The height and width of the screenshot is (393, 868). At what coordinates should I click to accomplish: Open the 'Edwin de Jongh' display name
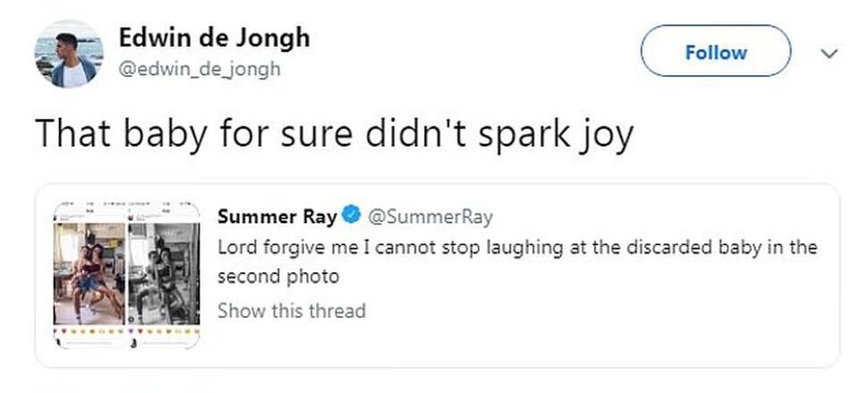click(x=214, y=38)
